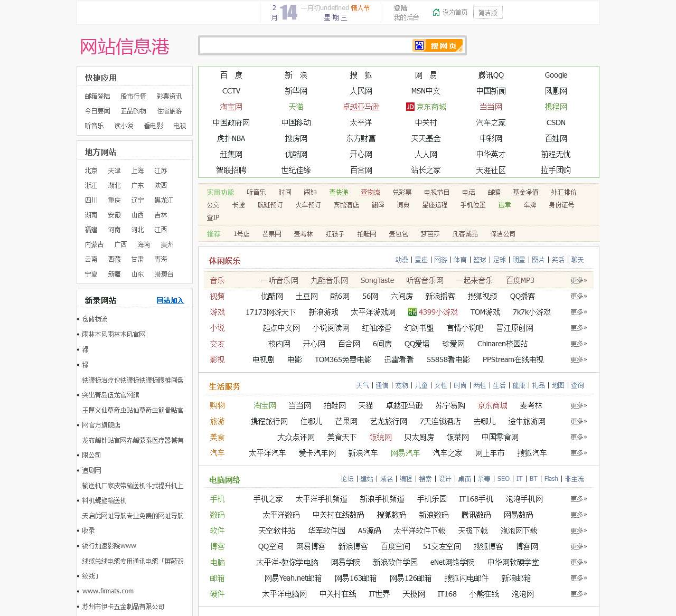Click the Baidu paw icon in search button
The height and width of the screenshot is (616, 676).
419,45
